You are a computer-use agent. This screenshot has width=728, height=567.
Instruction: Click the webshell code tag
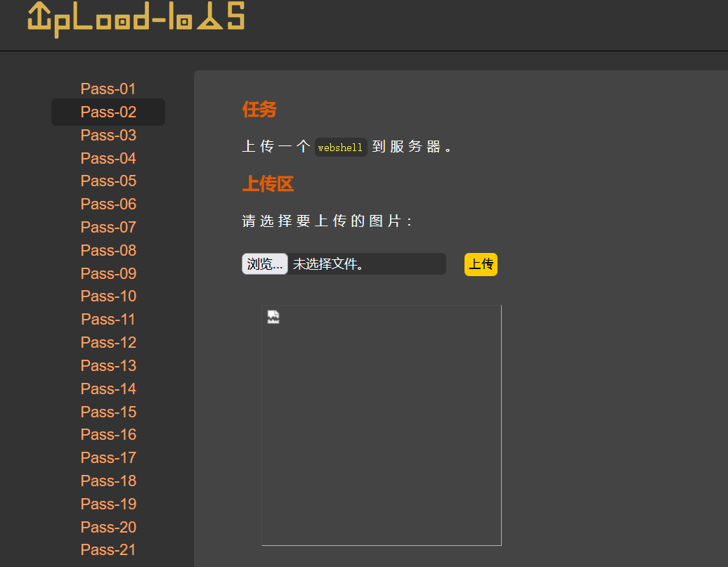(341, 148)
